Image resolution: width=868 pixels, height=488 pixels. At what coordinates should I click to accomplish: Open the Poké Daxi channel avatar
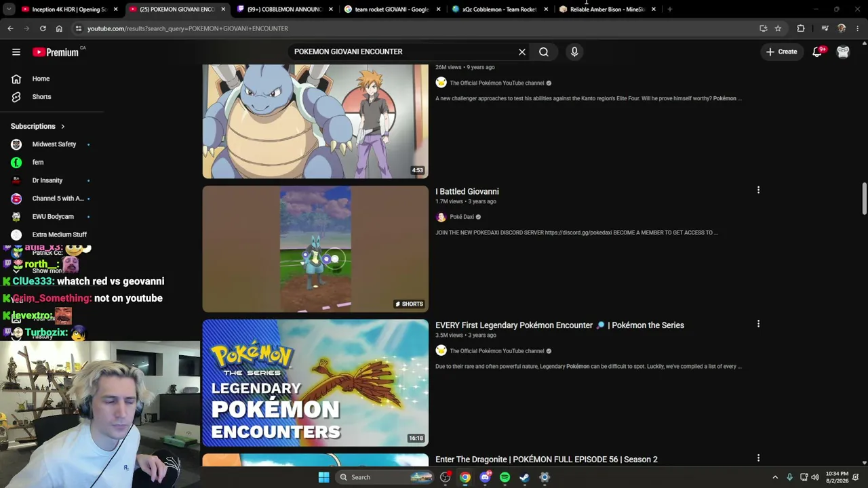(x=441, y=217)
